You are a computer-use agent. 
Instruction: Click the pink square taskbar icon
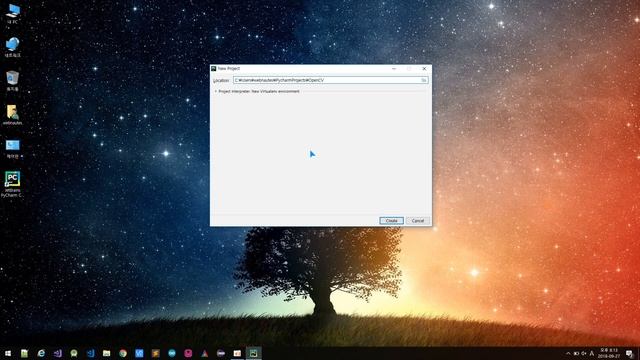pos(188,353)
